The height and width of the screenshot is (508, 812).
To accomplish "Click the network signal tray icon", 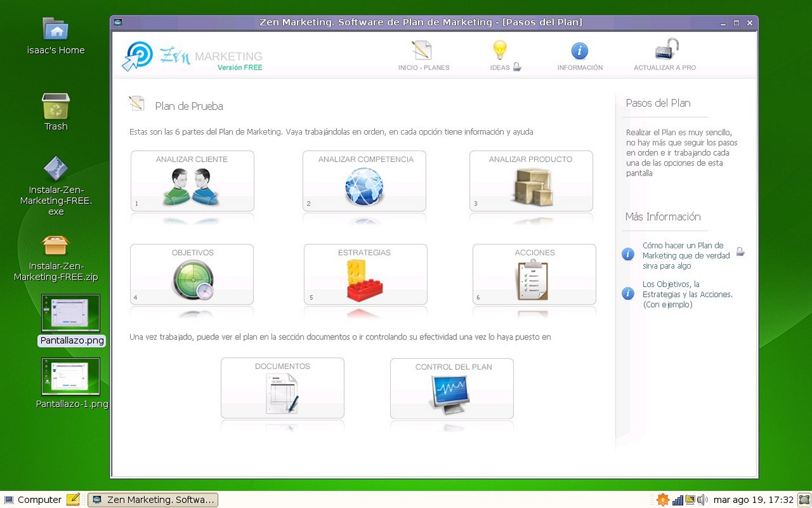I will coord(678,500).
